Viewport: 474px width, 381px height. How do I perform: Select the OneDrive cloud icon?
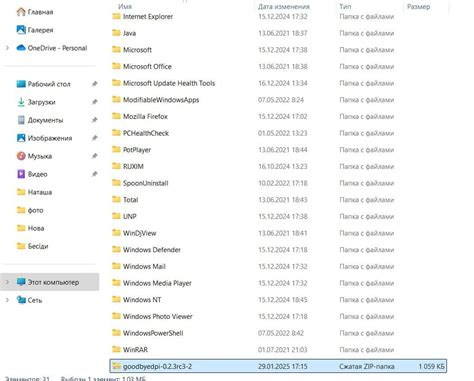point(21,48)
